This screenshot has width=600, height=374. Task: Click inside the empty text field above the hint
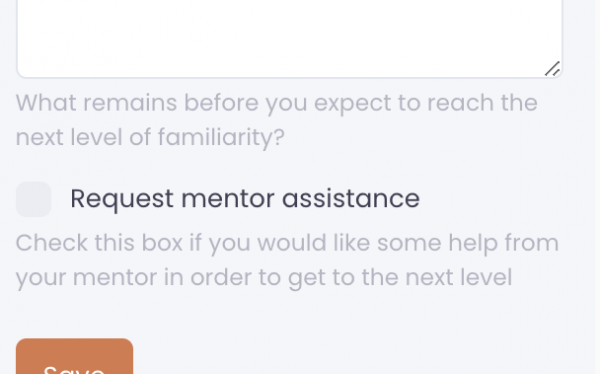(x=289, y=39)
